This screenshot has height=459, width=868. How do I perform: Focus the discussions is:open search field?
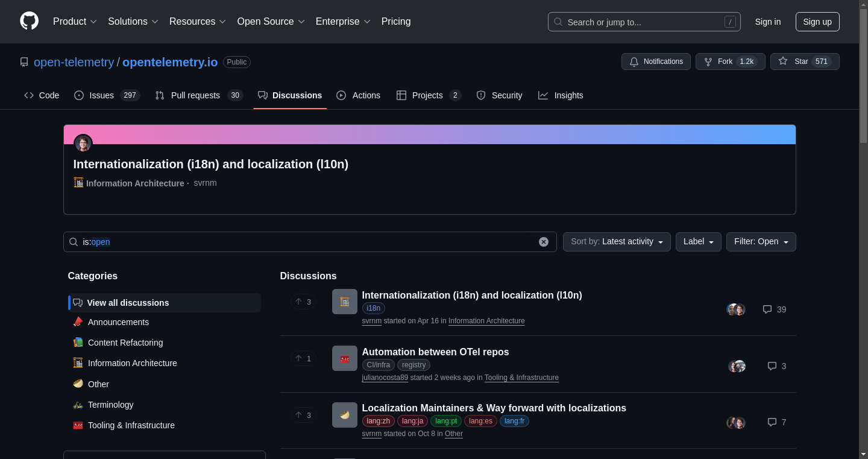click(310, 242)
